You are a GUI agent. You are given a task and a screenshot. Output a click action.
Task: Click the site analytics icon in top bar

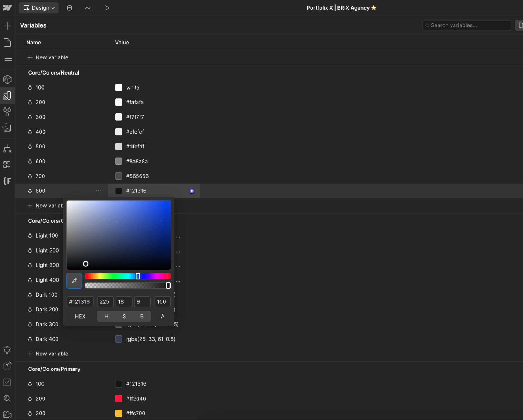point(88,7)
